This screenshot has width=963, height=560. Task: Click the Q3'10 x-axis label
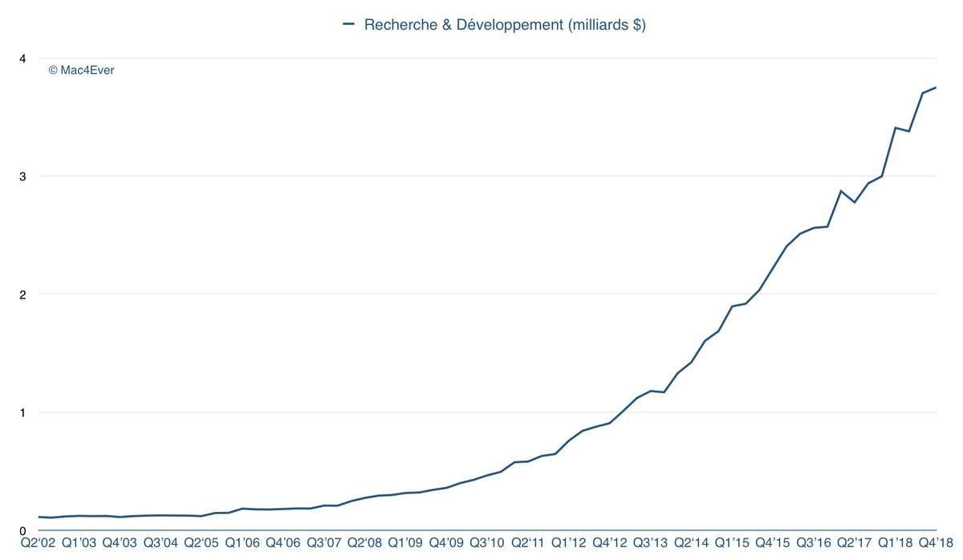(487, 543)
